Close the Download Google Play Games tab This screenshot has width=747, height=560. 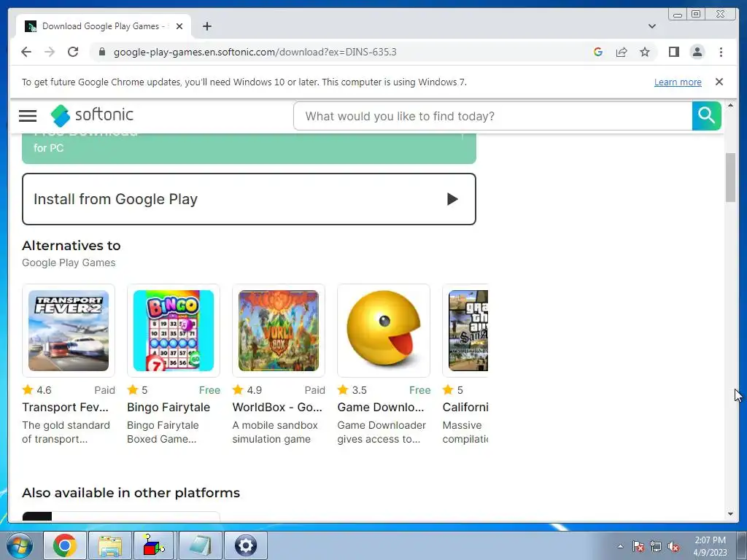179,26
